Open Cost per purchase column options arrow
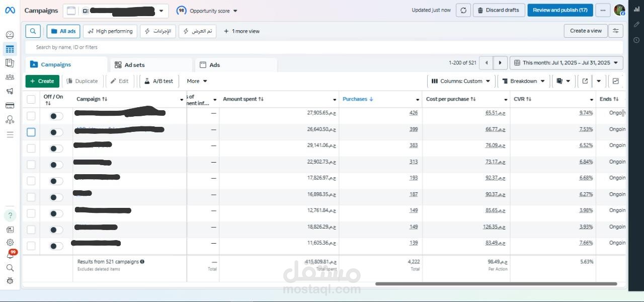Viewport: 644px width, 302px height. point(506,100)
